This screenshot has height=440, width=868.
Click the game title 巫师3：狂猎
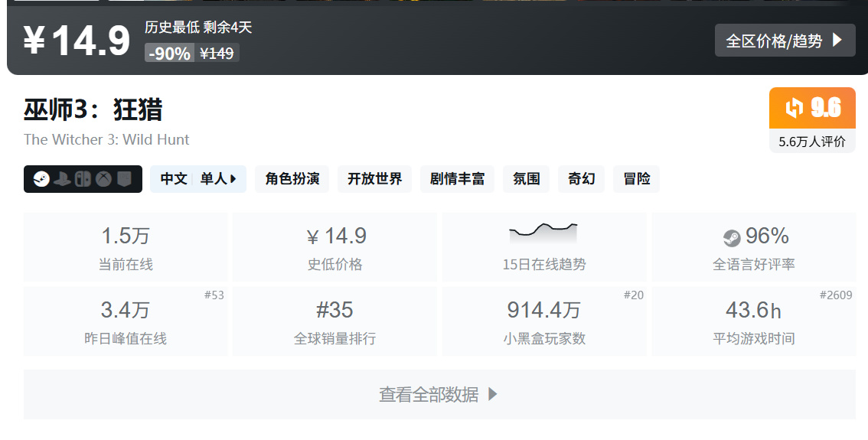click(93, 109)
